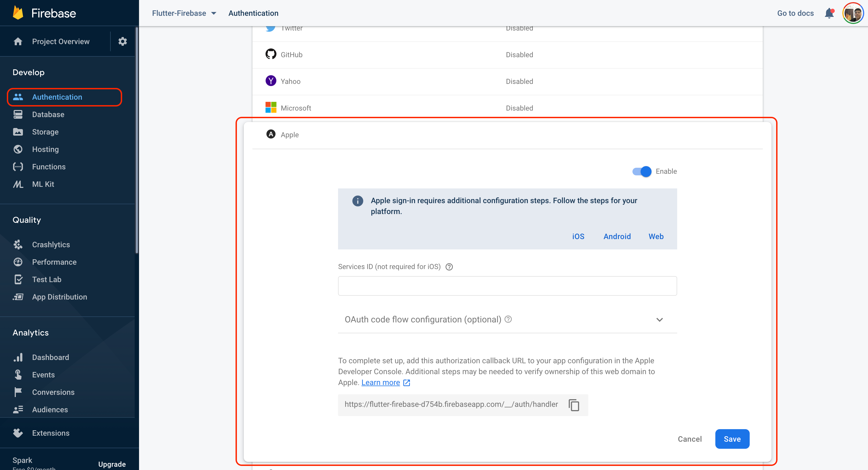Open Functions from the Develop menu
This screenshot has height=470, width=868.
(49, 167)
